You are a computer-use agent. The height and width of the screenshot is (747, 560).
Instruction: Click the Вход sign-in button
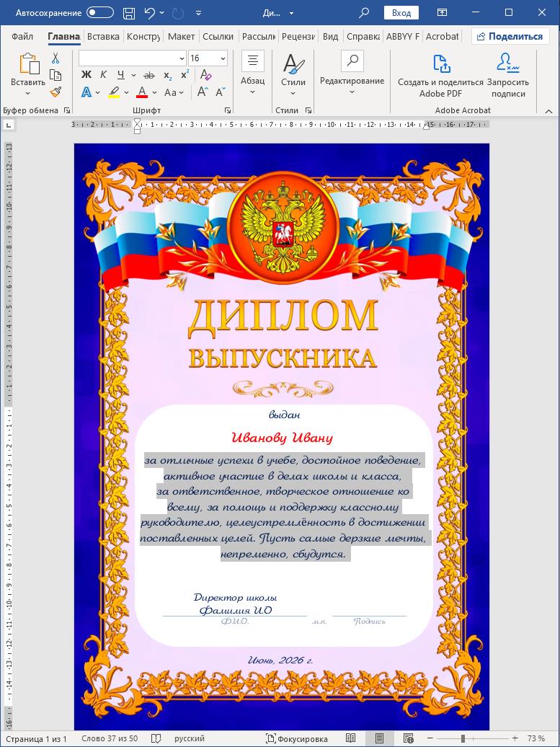click(x=401, y=13)
